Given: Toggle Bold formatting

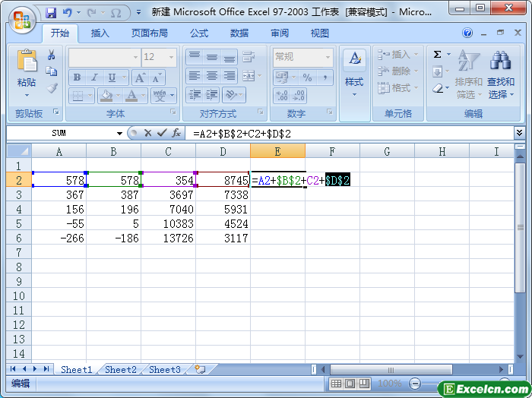Looking at the screenshot, I should pyautogui.click(x=77, y=77).
